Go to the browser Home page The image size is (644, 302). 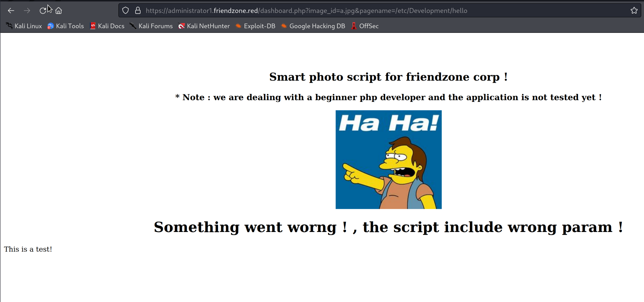pyautogui.click(x=59, y=11)
